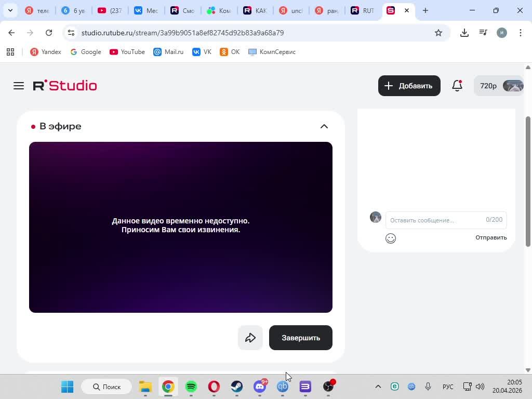Viewport: 532px width, 399px height.
Task: Click Отправить to send message
Action: click(491, 237)
